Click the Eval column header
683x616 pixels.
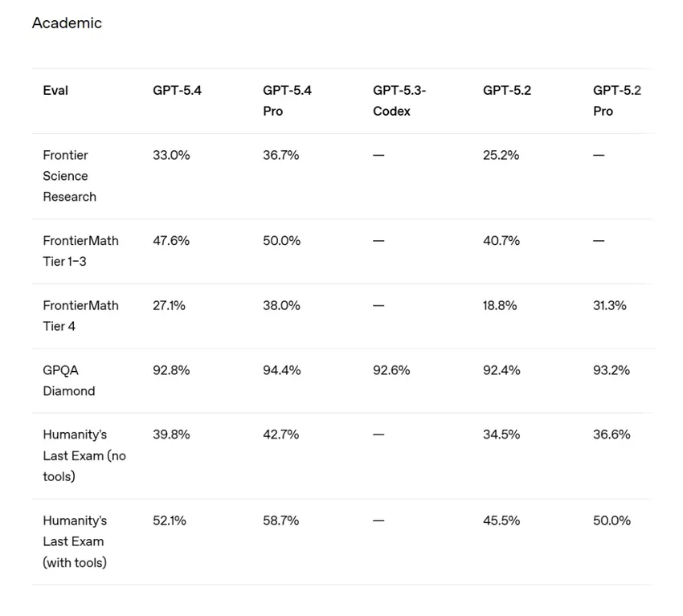(55, 91)
